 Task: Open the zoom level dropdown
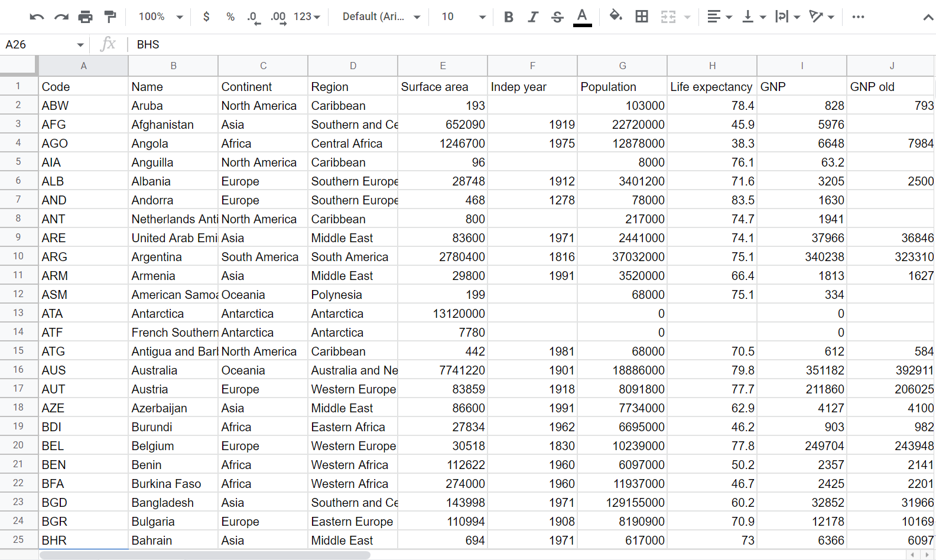click(x=161, y=17)
